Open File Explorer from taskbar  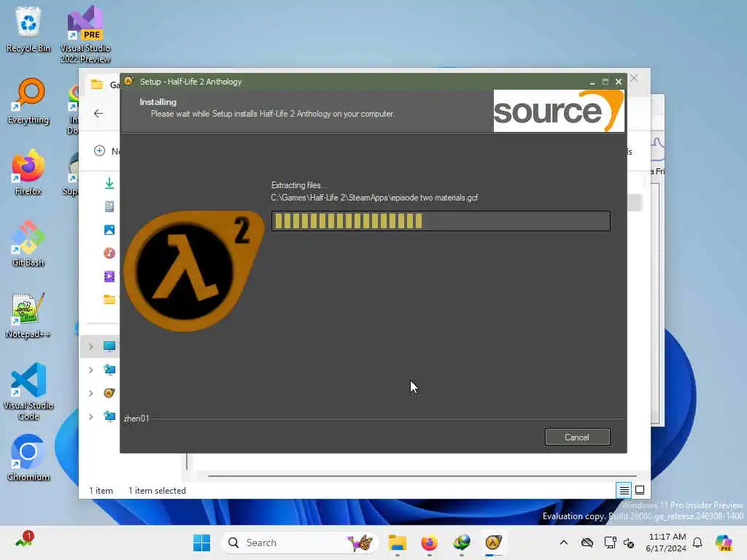pos(397,542)
